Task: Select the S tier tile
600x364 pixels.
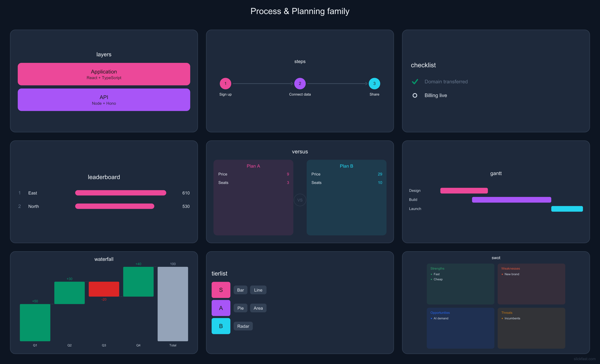Action: pos(221,290)
